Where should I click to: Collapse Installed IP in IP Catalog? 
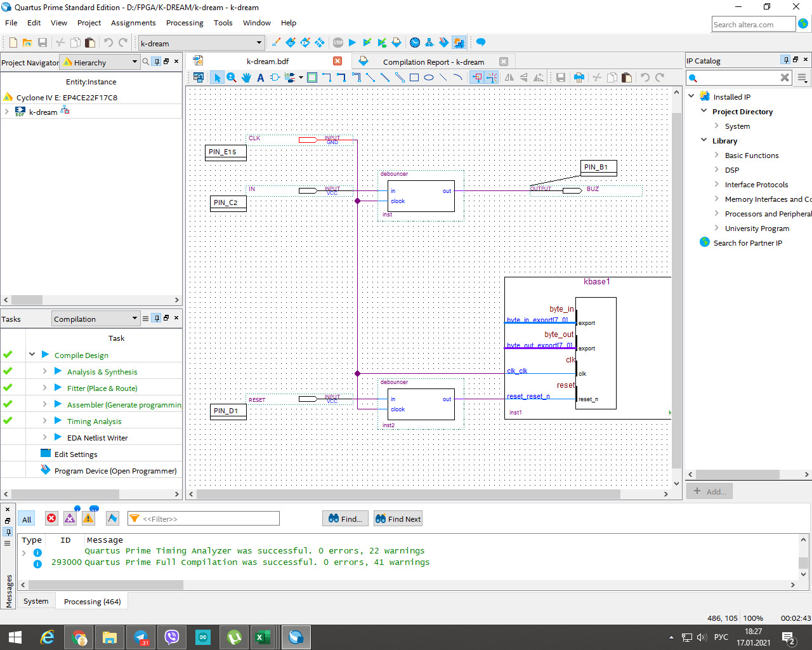click(x=691, y=96)
